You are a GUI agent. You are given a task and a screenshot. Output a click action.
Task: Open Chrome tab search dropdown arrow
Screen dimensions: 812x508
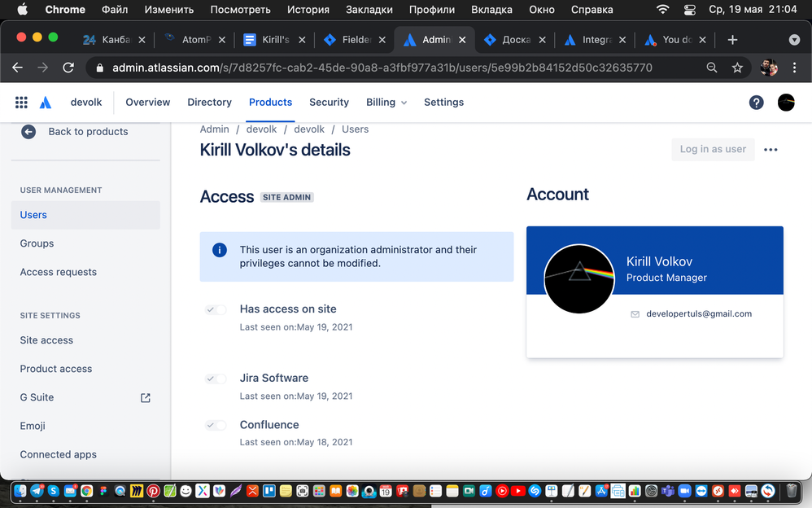click(794, 40)
